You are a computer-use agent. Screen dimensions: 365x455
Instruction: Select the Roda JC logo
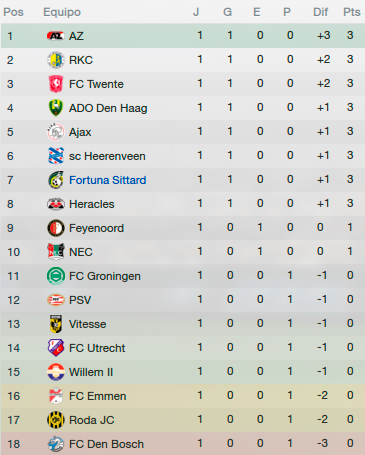[56, 420]
